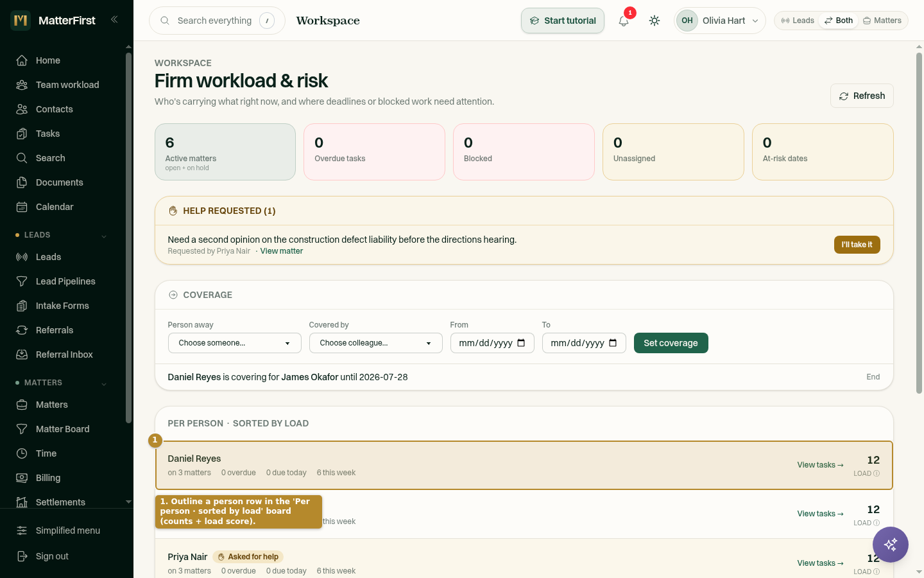
Task: Switch view mode to Matters only
Action: tap(882, 21)
